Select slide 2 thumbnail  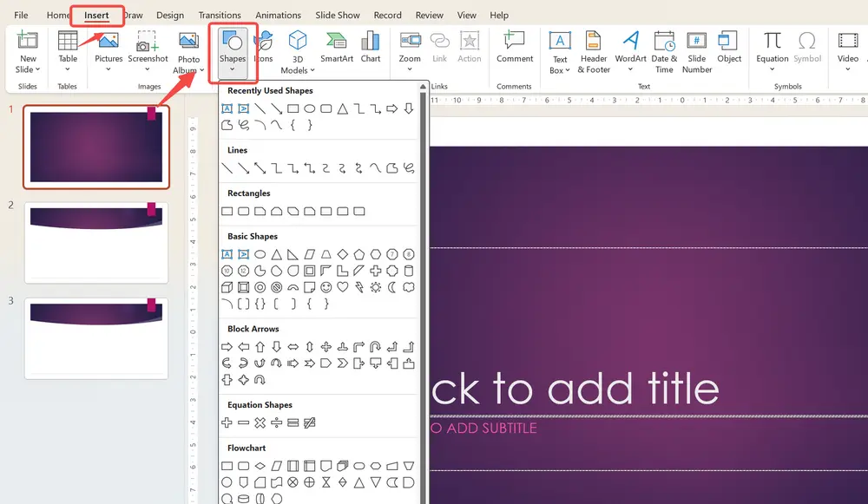click(96, 243)
